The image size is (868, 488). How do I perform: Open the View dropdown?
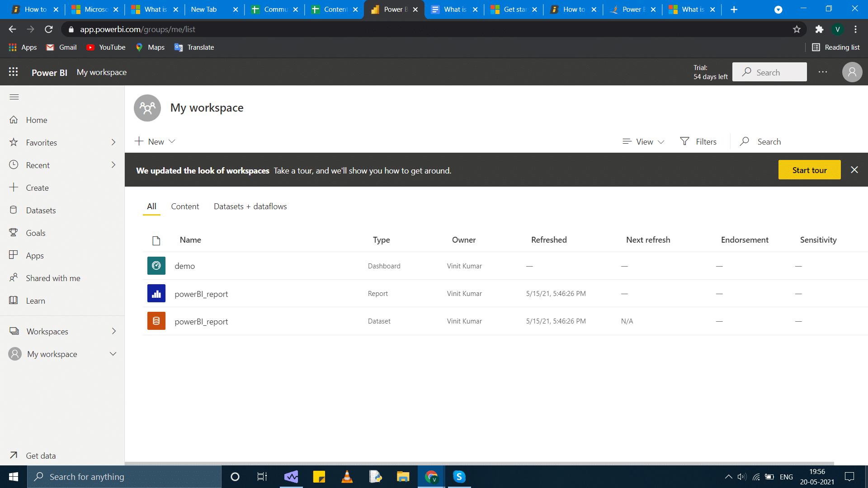pyautogui.click(x=643, y=141)
